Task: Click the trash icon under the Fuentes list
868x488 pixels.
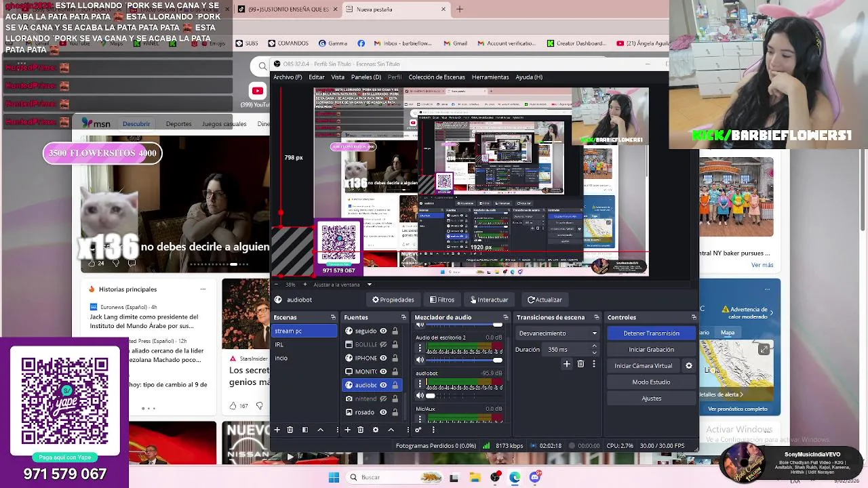Action: [360, 430]
